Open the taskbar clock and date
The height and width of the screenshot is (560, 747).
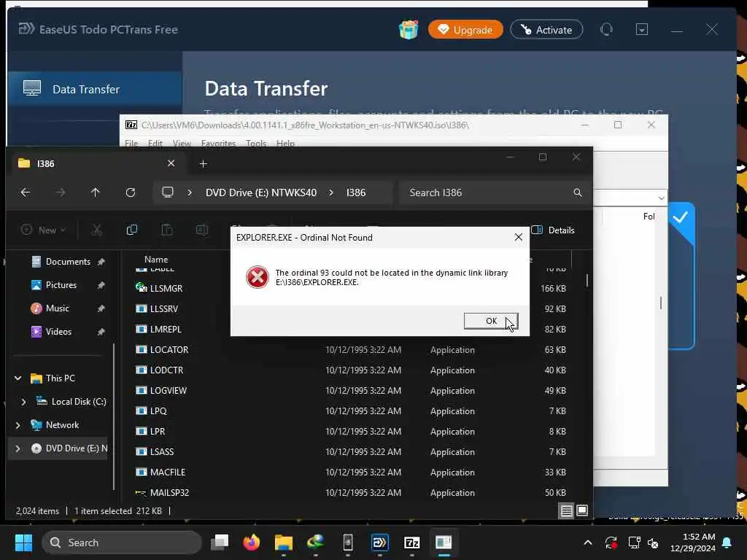693,542
